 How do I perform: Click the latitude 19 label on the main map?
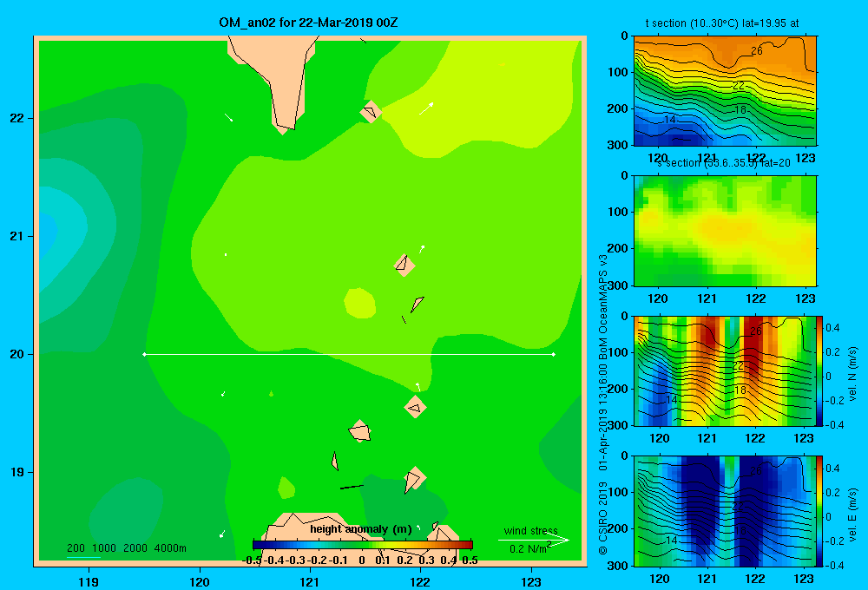click(16, 472)
